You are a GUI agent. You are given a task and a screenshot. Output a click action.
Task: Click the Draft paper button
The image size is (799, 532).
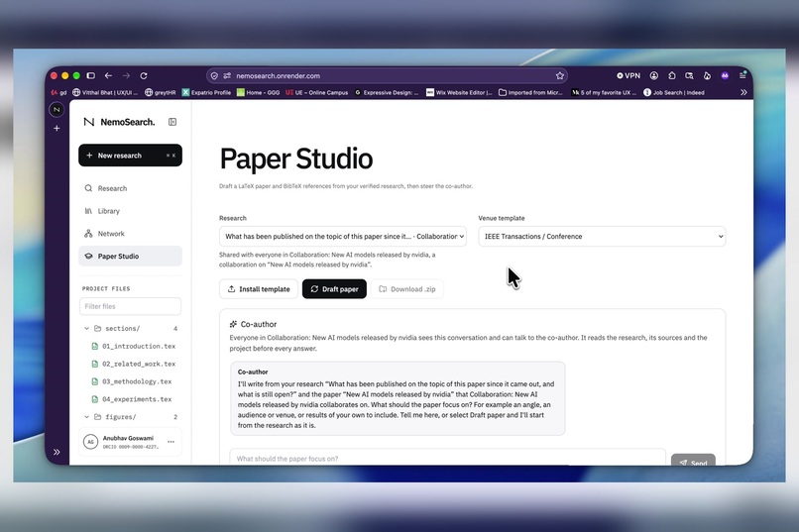[x=334, y=289]
